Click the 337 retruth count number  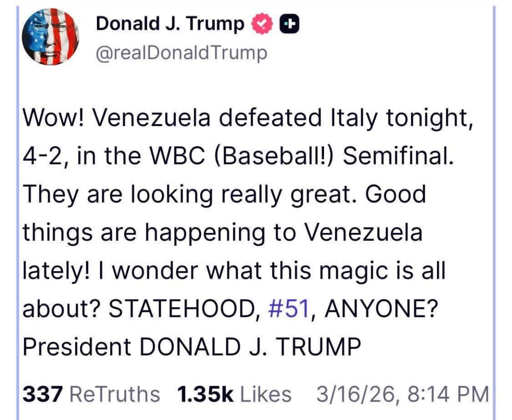(43, 394)
